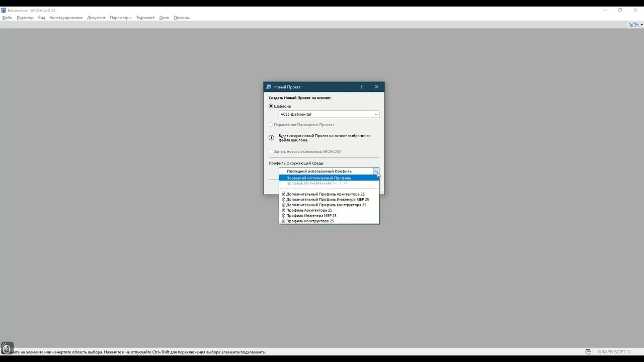Tick Запуск нового экземпляра ARCHICAD checkbox
Image resolution: width=644 pixels, height=362 pixels.
271,151
